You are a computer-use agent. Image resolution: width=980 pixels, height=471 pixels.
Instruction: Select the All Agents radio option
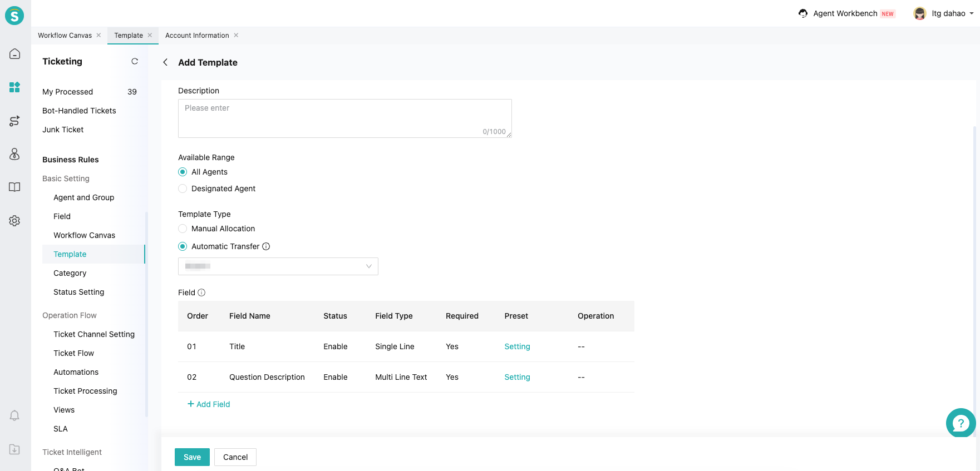183,172
